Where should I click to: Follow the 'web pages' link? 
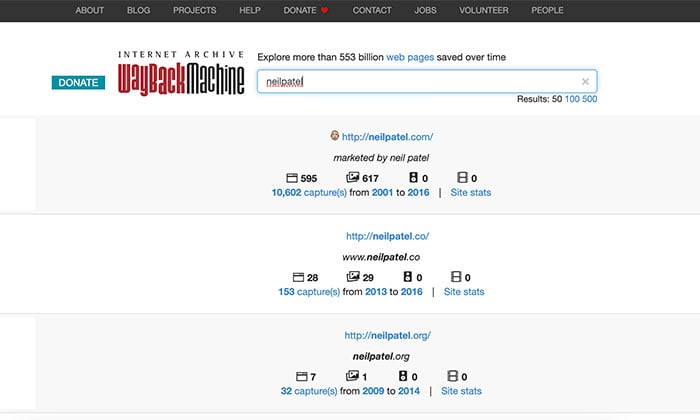click(410, 57)
